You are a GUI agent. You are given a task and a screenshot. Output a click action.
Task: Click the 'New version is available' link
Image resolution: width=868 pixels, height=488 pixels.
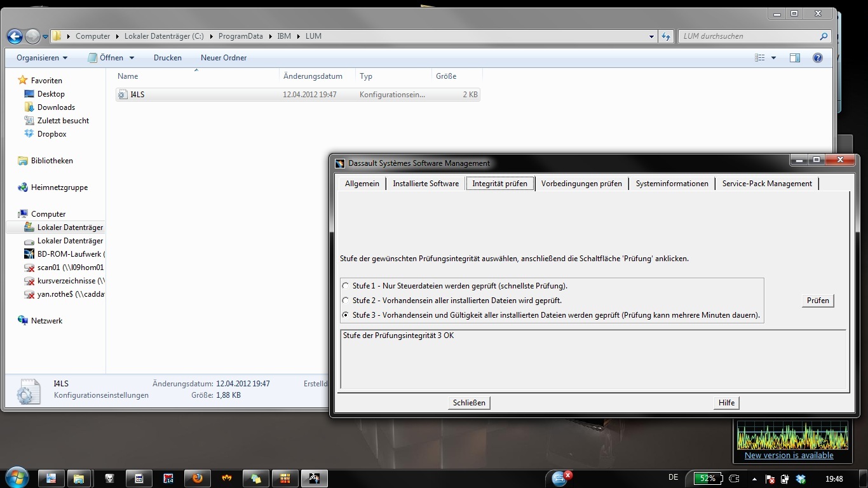point(789,456)
